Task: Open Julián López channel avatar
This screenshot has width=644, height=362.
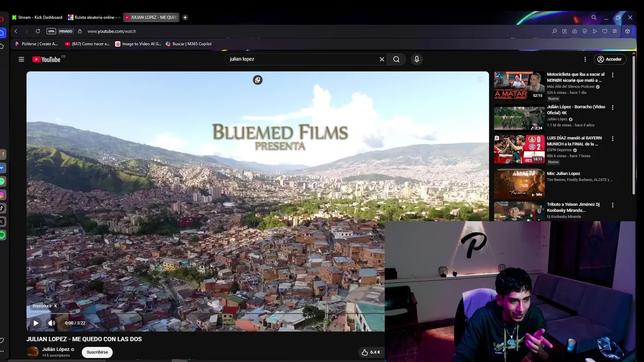Action: click(x=33, y=352)
